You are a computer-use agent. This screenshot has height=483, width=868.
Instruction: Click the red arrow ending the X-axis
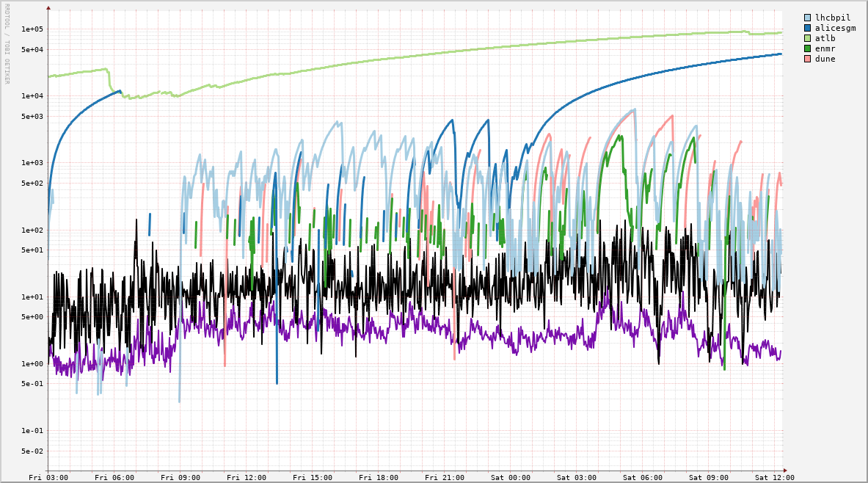pos(784,471)
